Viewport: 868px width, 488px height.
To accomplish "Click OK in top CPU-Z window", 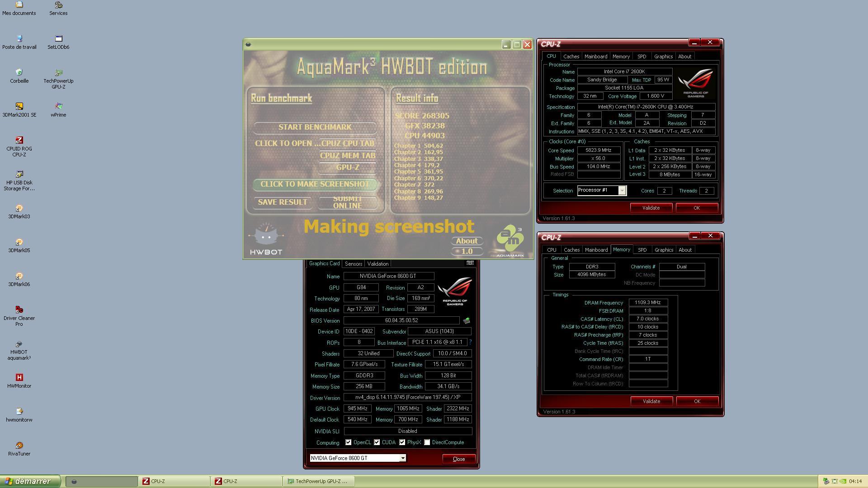I will coord(697,208).
